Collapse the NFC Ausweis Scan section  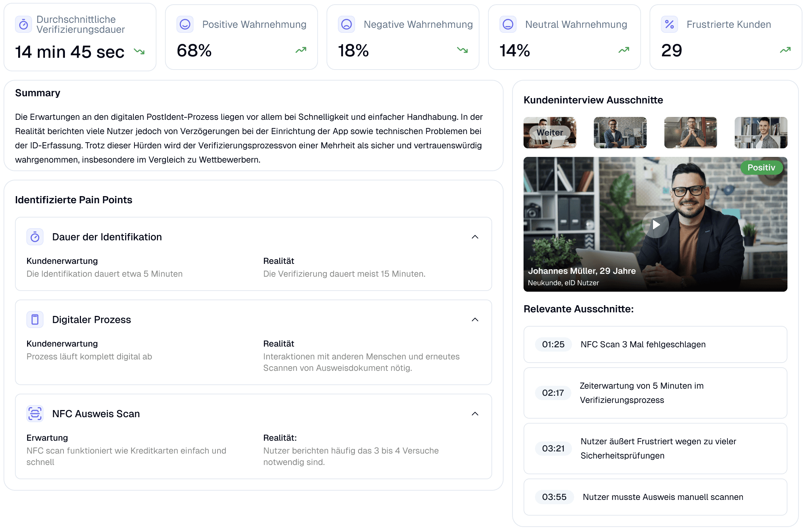click(475, 414)
